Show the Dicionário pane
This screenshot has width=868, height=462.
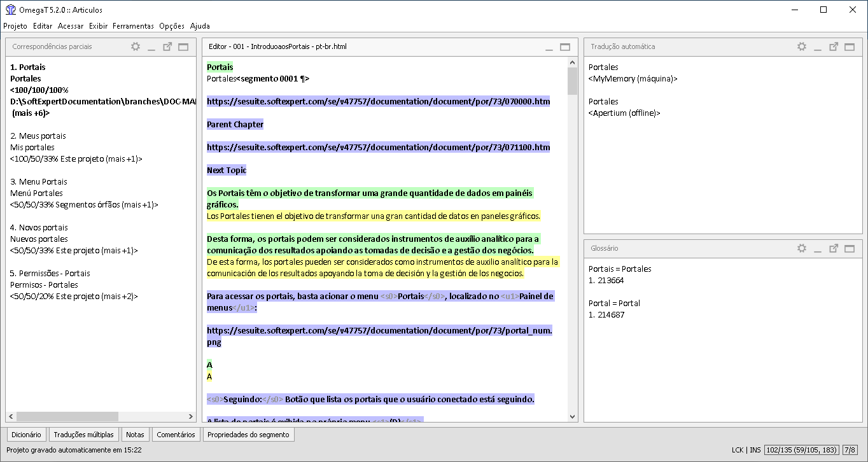click(27, 435)
